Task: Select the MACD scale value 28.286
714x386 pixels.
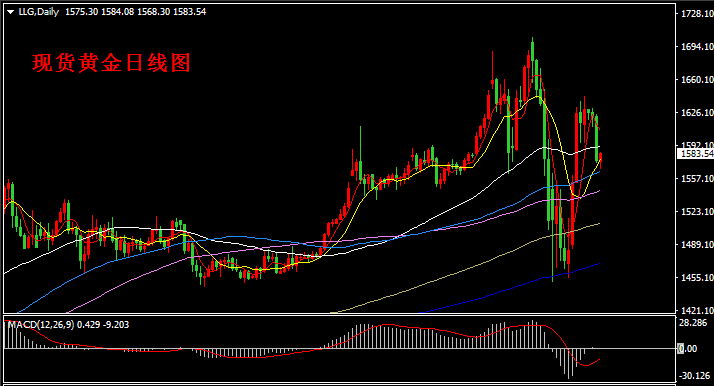Action: (694, 323)
